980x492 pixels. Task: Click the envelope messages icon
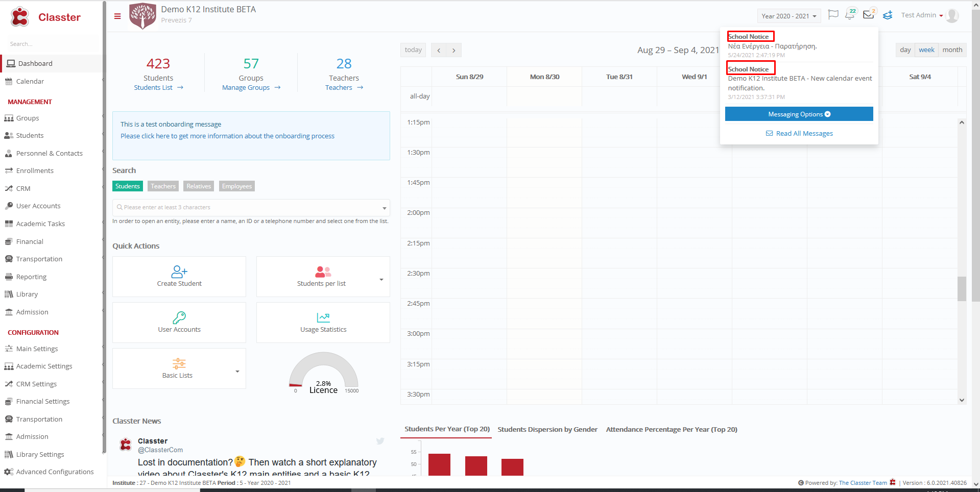(x=868, y=15)
